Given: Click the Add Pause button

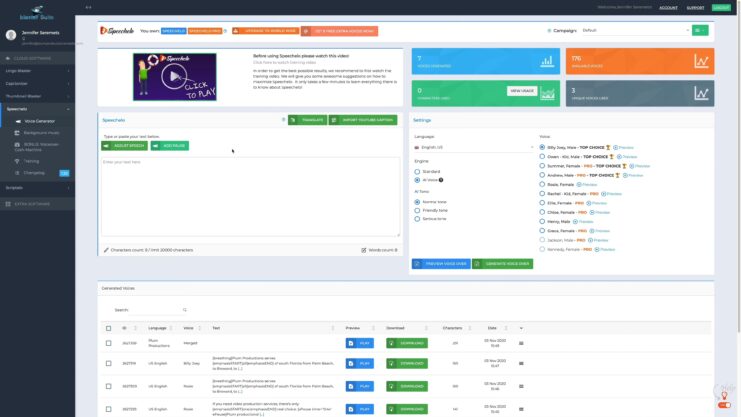Looking at the screenshot, I should pyautogui.click(x=170, y=146).
